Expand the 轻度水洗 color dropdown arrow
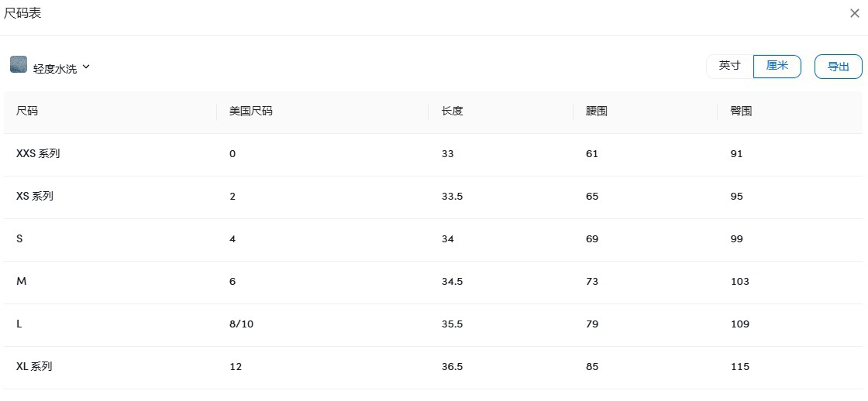This screenshot has height=401, width=868. point(86,67)
